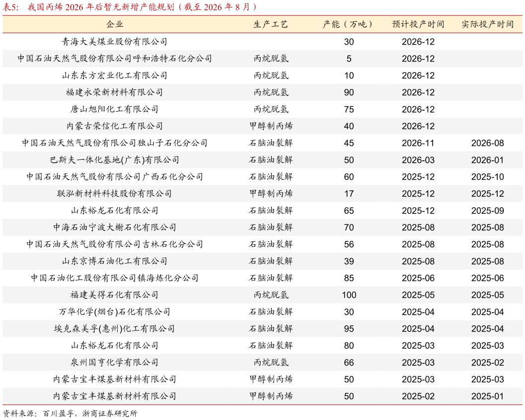Click planned date '2025-06' for 镇海炼化分公司
This screenshot has width=525, height=420.
(x=418, y=278)
